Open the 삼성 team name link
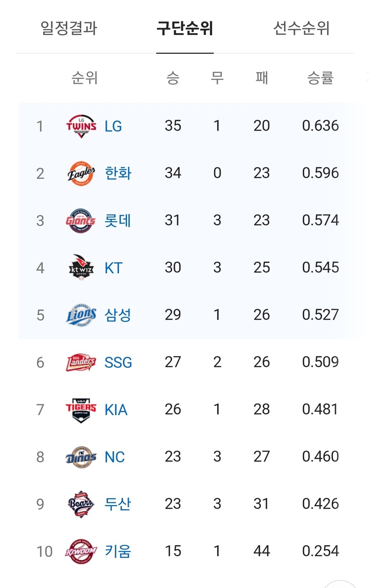370x588 pixels. tap(118, 315)
